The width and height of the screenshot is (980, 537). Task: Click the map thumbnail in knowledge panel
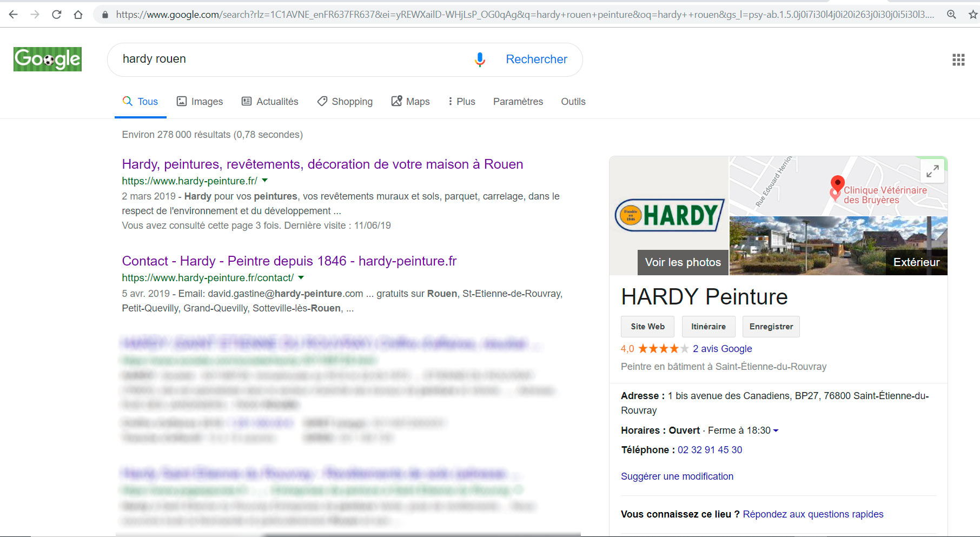[838, 187]
